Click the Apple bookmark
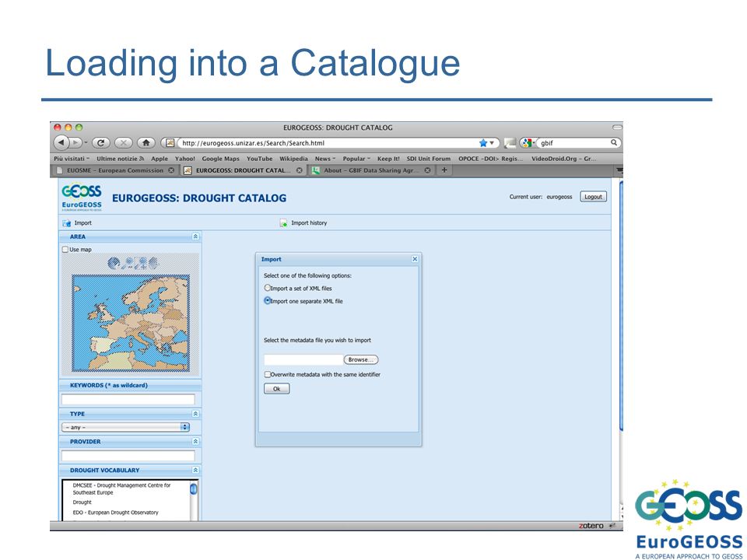This screenshot has height=560, width=747. coord(159,159)
